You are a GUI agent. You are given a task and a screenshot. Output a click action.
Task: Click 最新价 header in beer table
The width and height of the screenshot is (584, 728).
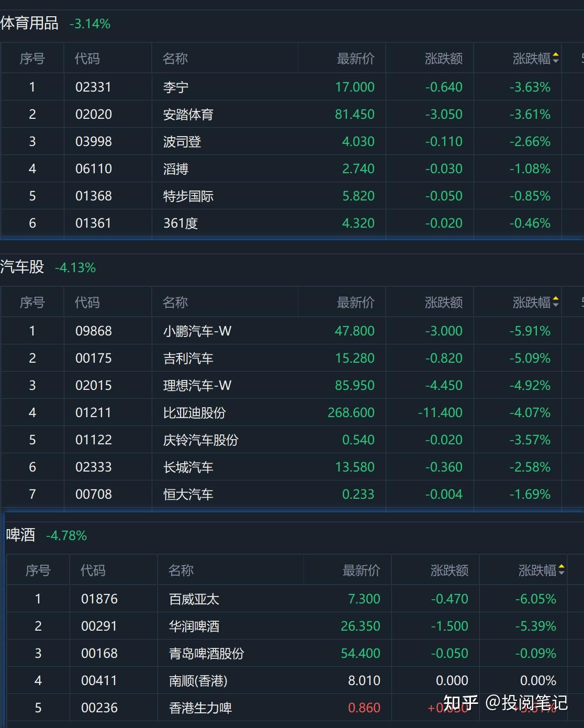[361, 570]
